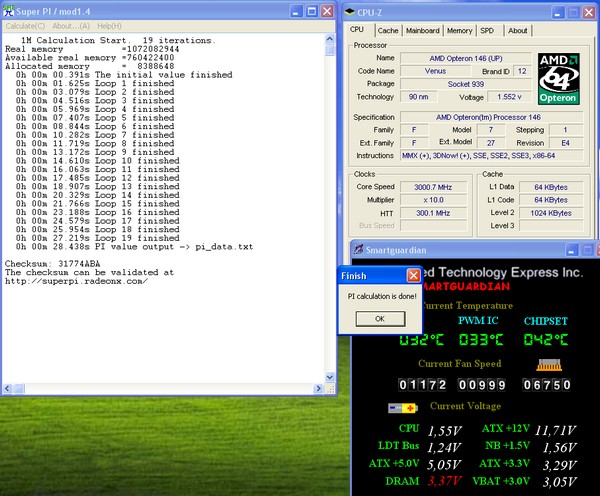Click the CPU-Z title bar icon

point(350,12)
